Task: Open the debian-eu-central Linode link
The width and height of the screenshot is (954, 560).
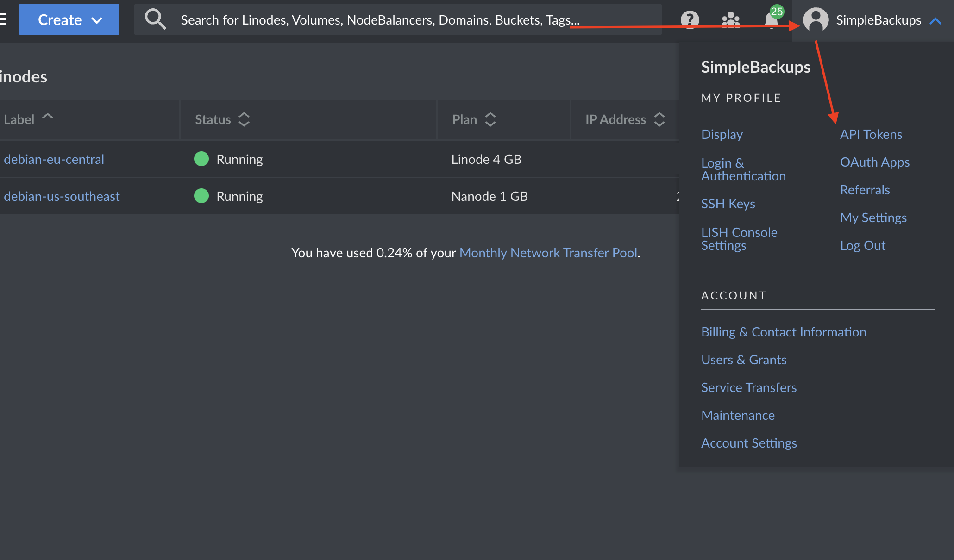Action: pos(54,159)
